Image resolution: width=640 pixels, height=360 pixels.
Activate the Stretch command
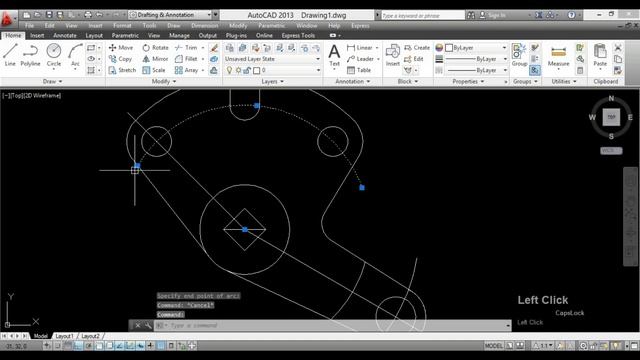coord(122,70)
